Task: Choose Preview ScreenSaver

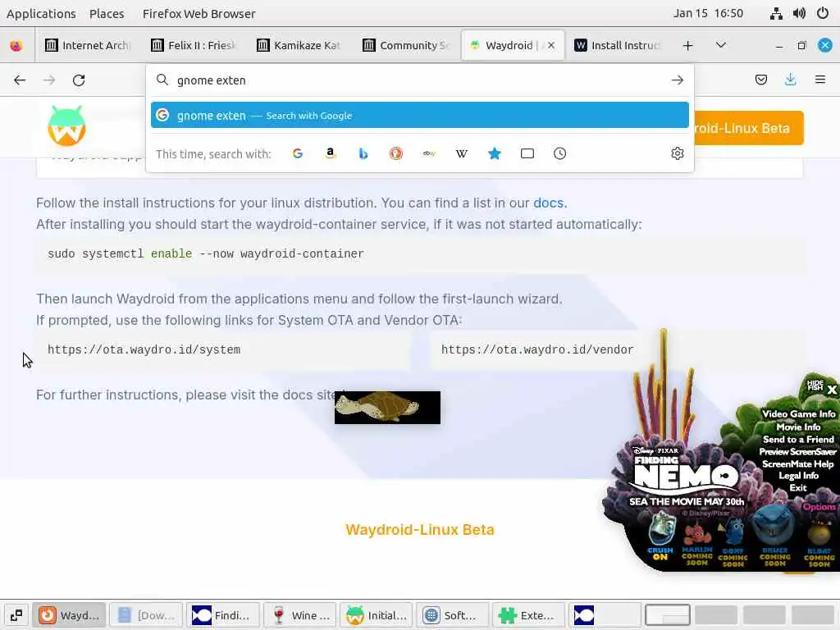Action: point(797,452)
